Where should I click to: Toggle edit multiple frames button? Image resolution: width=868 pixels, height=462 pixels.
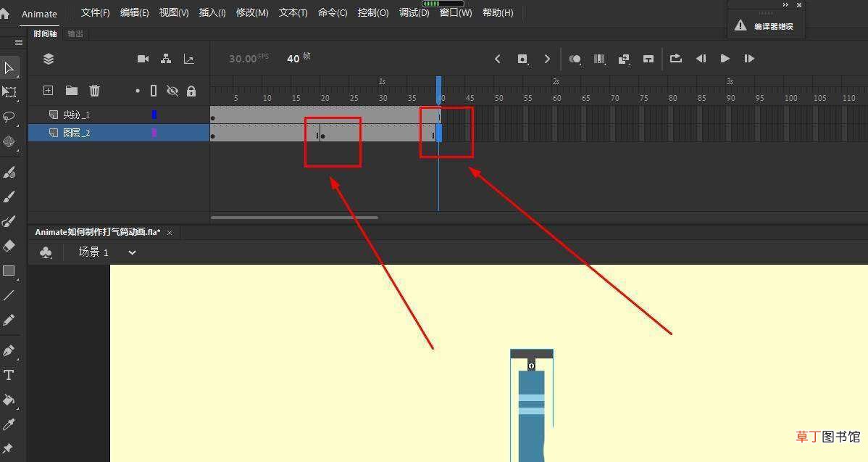tap(599, 59)
